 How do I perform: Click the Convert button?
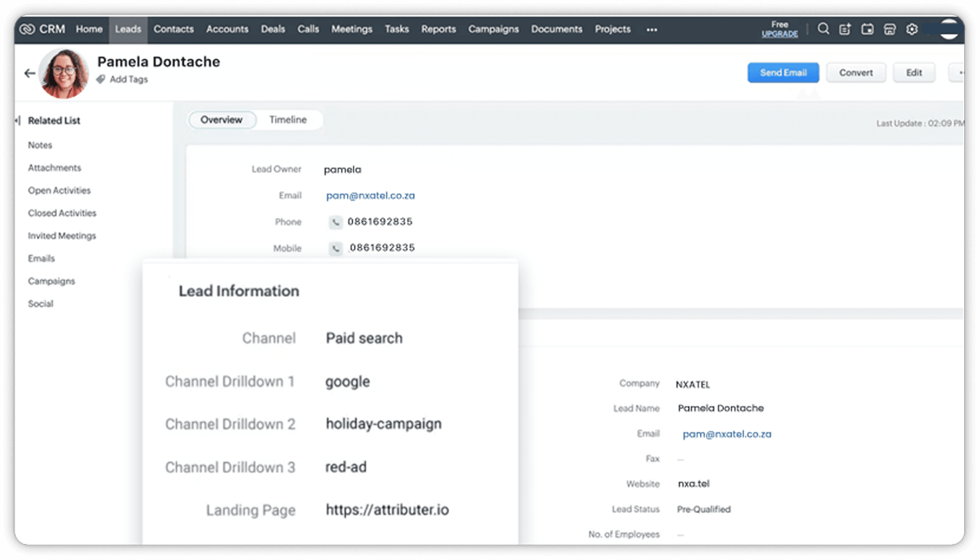click(856, 72)
